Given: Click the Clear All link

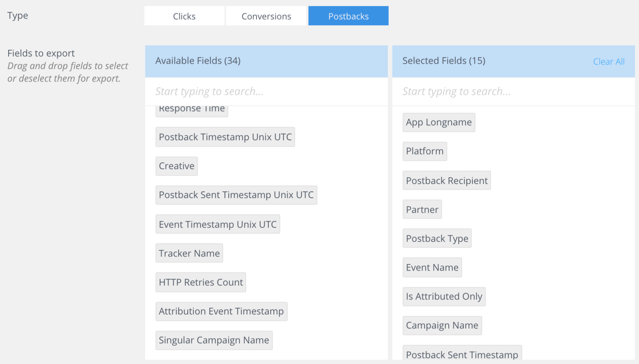Looking at the screenshot, I should click(609, 62).
